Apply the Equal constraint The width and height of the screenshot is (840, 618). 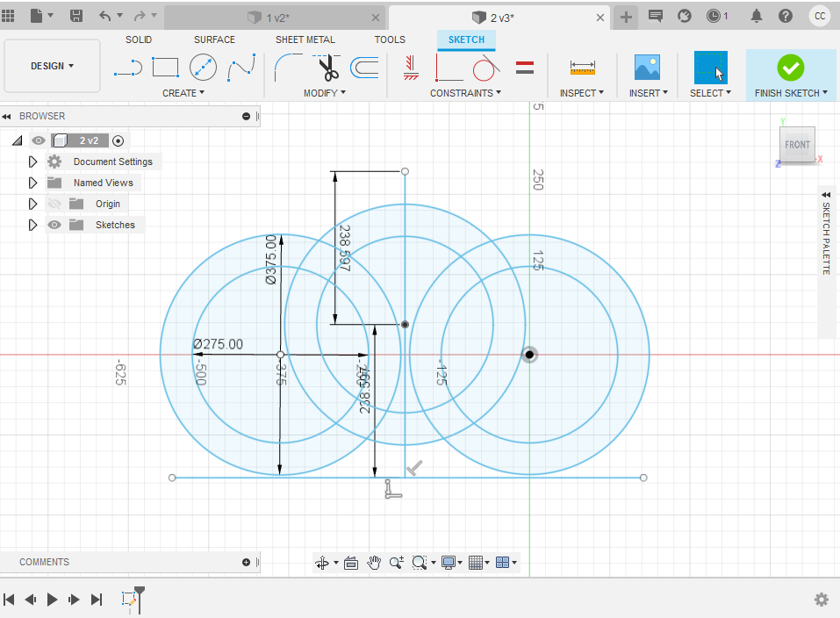tap(525, 68)
